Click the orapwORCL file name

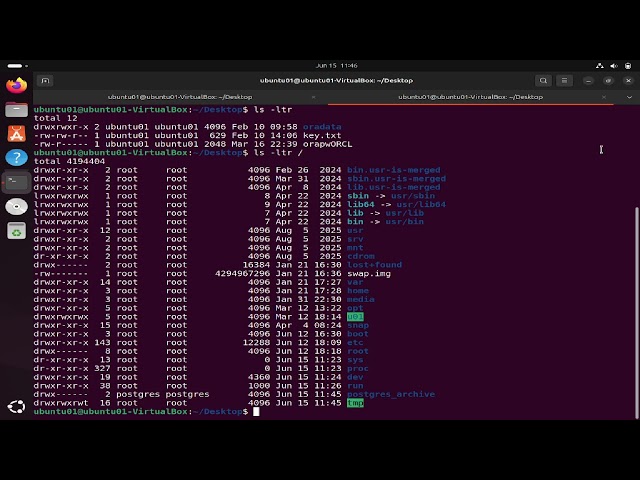coord(327,144)
